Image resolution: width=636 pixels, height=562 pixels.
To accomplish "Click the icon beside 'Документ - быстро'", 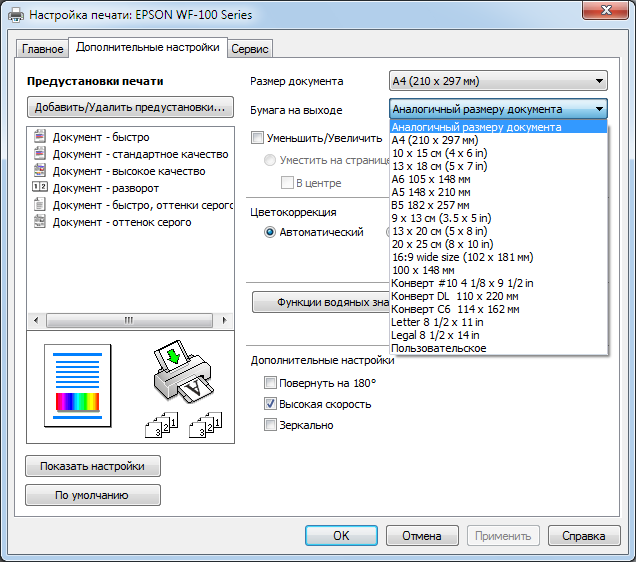I will click(x=40, y=137).
